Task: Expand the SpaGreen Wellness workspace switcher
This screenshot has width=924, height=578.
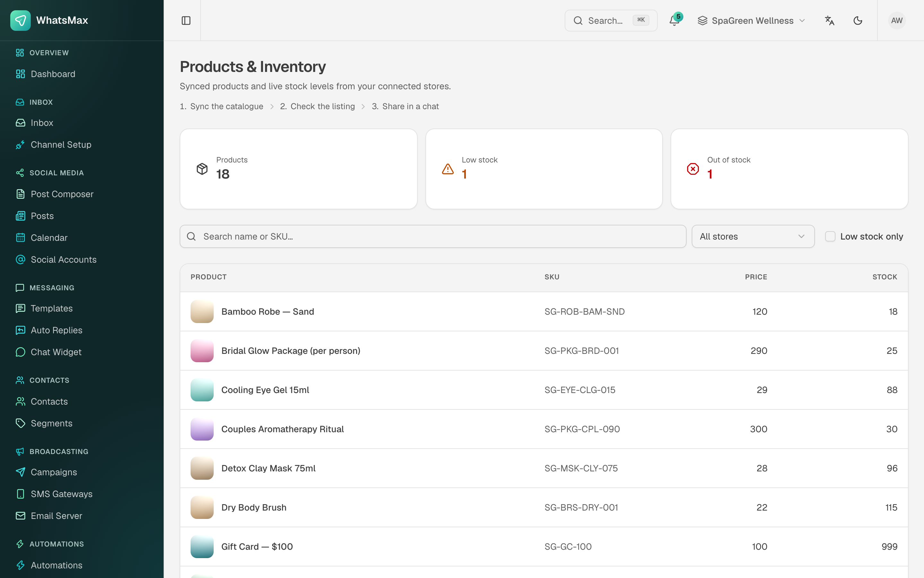Action: pos(751,21)
